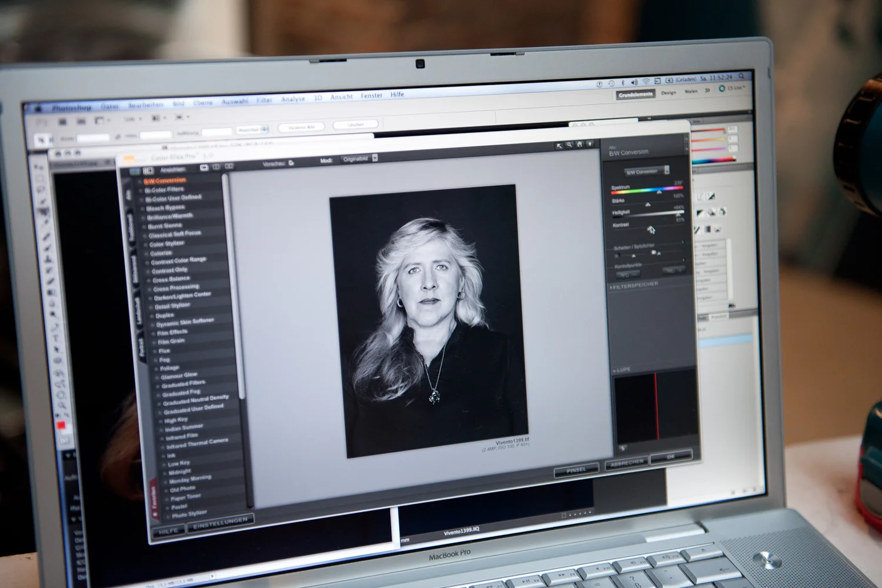The width and height of the screenshot is (882, 588).
Task: Select the Bleach Bypass filter
Action: click(165, 208)
